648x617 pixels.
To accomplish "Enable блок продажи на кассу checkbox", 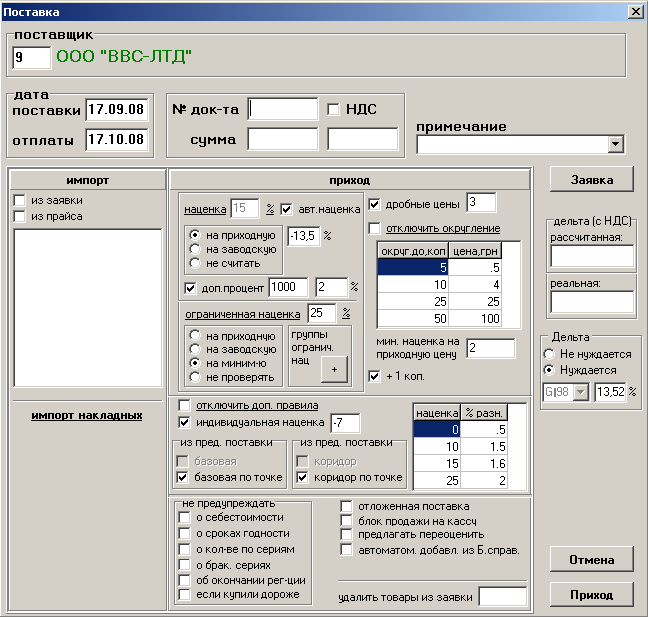I will coord(346,521).
